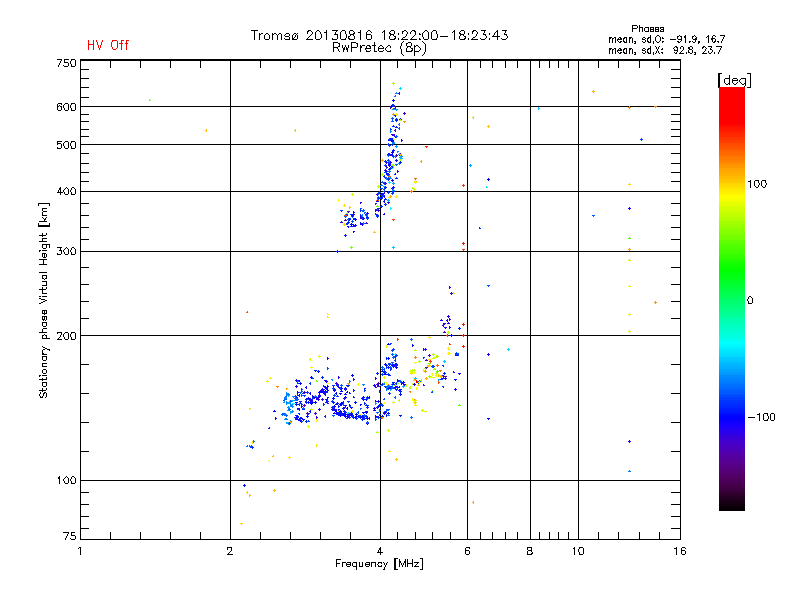Click the y-axis tick label "400"

tap(66, 191)
